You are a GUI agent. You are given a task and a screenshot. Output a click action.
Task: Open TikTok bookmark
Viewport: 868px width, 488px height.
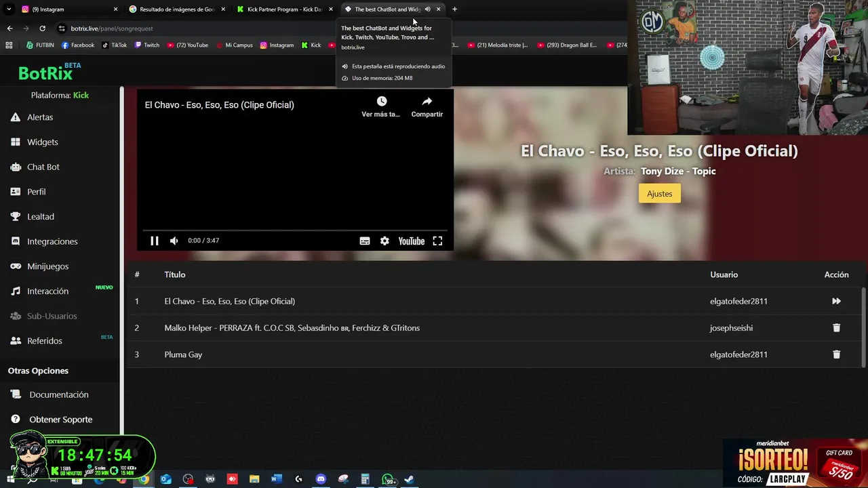[x=115, y=45]
